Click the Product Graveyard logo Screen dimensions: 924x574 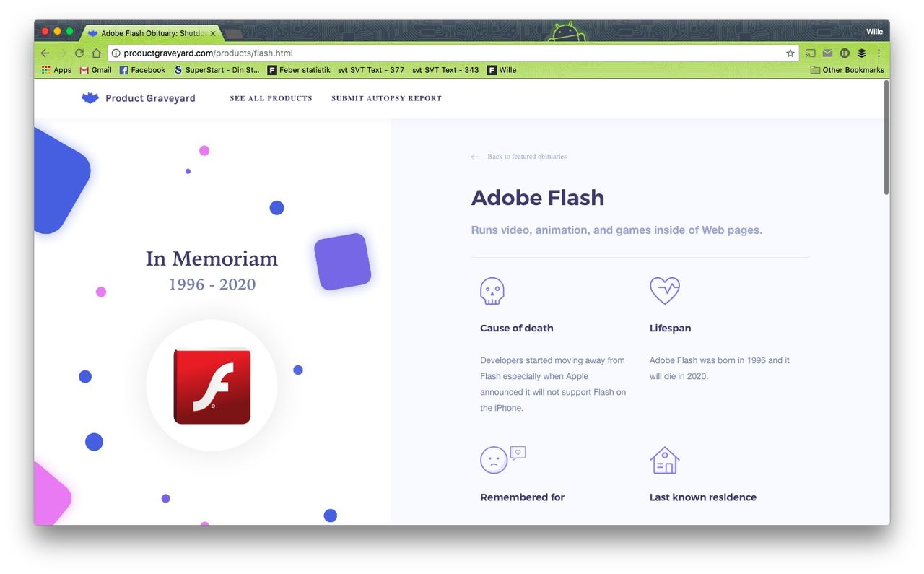coord(138,98)
